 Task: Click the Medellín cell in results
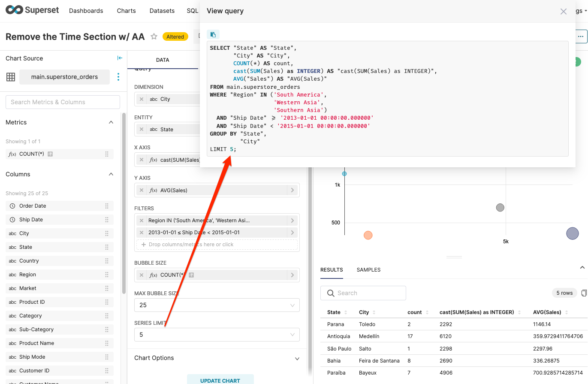(369, 336)
